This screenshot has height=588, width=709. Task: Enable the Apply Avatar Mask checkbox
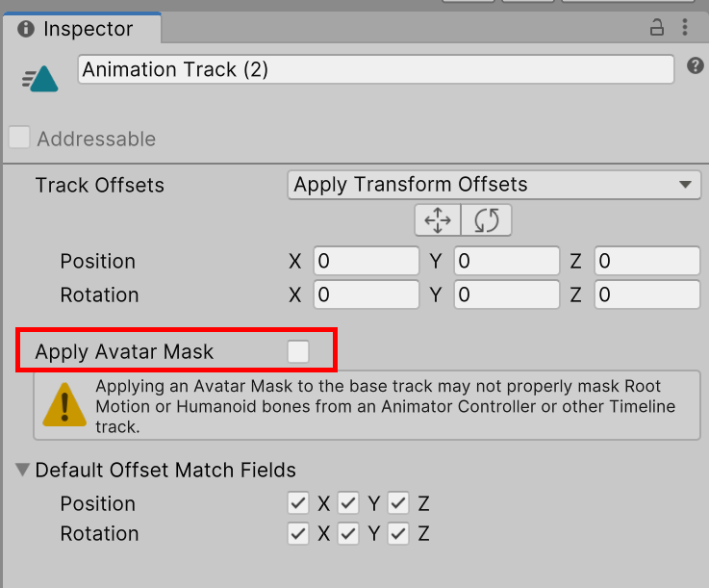[x=298, y=352]
